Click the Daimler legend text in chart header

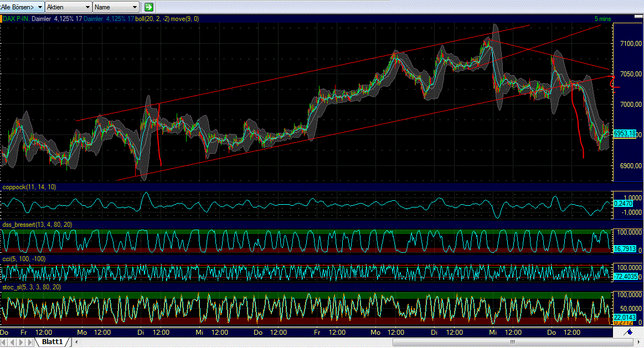tap(40, 18)
